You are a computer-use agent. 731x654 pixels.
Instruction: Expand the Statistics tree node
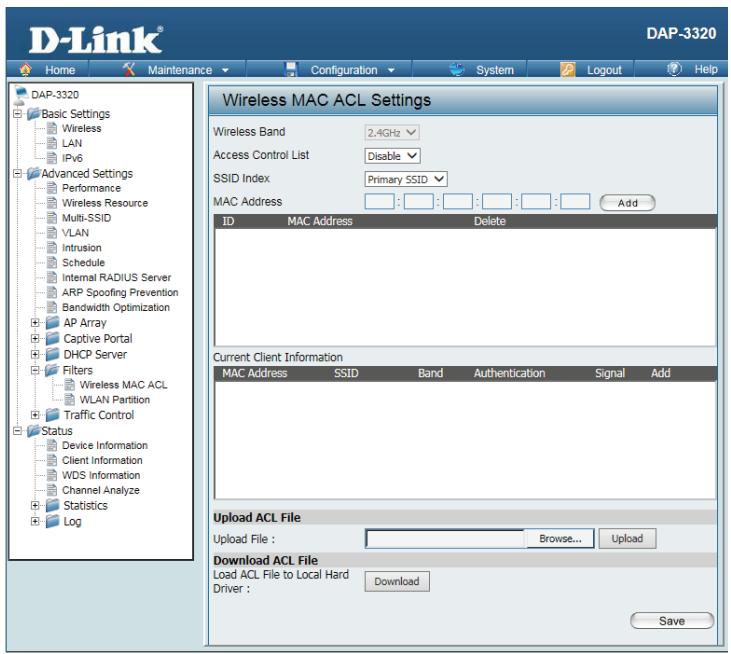coord(35,505)
